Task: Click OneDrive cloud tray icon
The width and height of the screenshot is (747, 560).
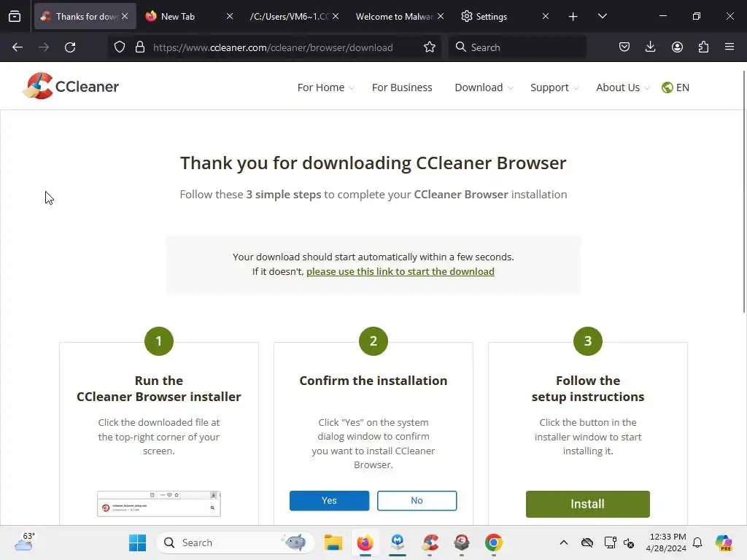Action: coord(587,542)
